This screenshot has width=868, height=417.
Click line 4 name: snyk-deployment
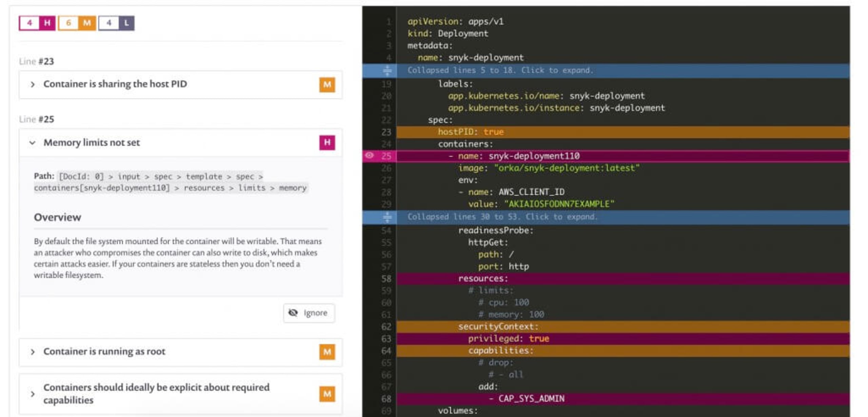(x=471, y=58)
